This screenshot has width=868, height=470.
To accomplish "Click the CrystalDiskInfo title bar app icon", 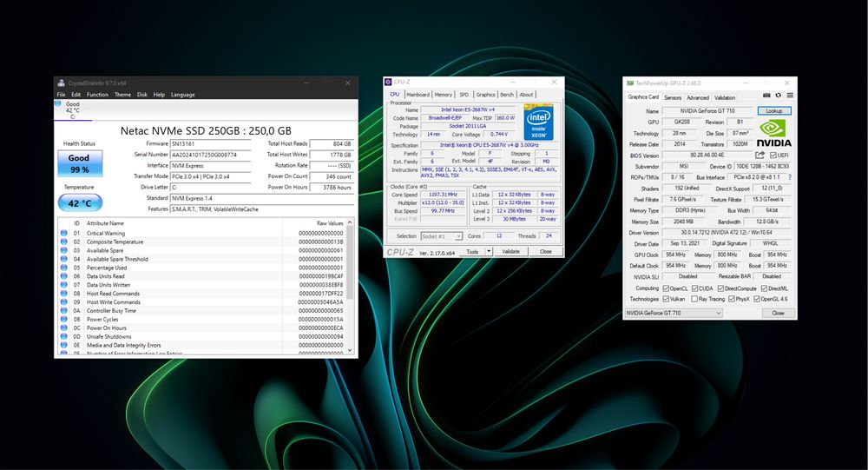I will click(x=62, y=83).
